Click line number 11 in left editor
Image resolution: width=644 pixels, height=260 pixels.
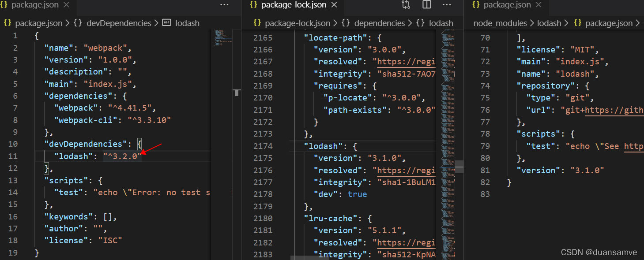coord(13,156)
